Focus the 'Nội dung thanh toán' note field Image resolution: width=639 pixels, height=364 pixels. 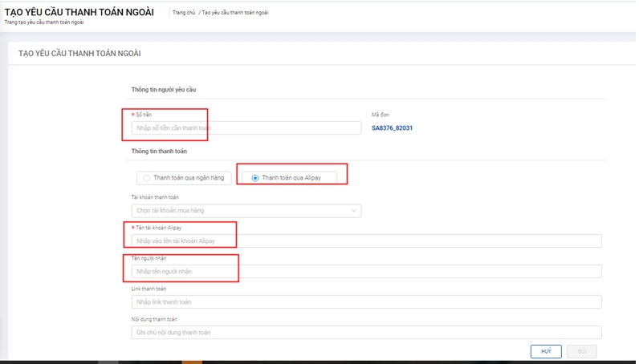click(366, 333)
